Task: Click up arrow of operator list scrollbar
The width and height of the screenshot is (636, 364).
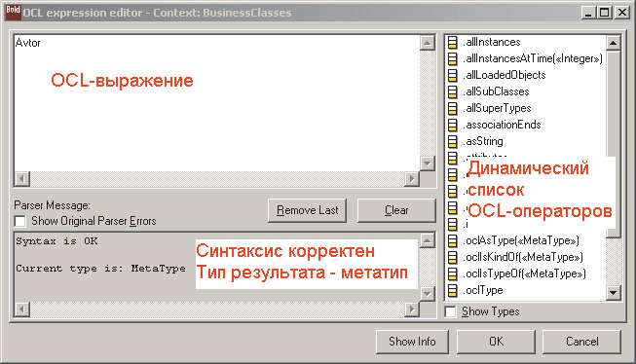Action: (613, 43)
